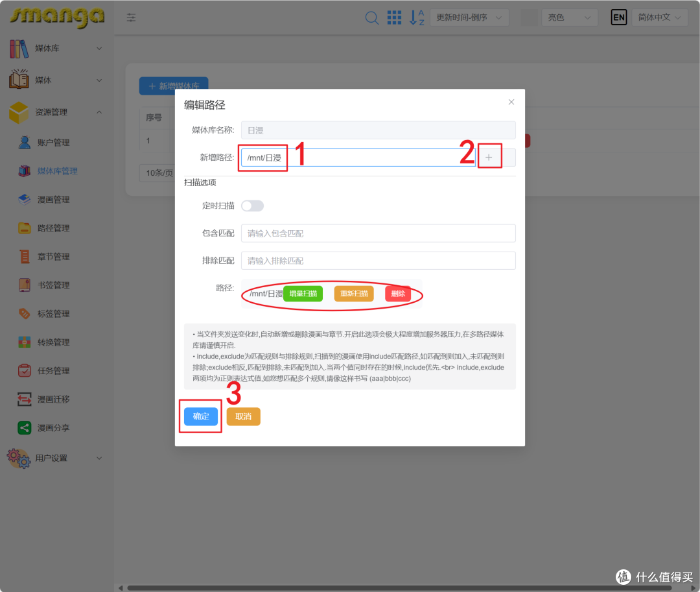Open 漫画管理 menu item

pyautogui.click(x=54, y=200)
